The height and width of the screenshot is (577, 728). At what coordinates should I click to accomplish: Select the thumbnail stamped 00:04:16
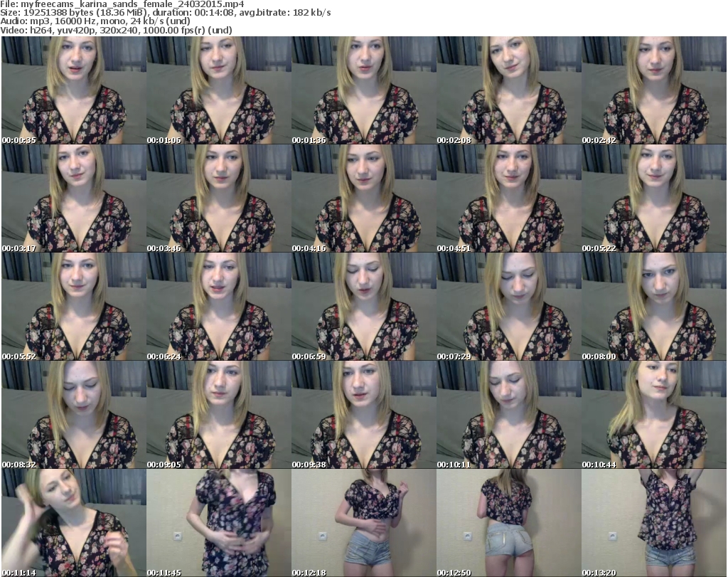363,198
